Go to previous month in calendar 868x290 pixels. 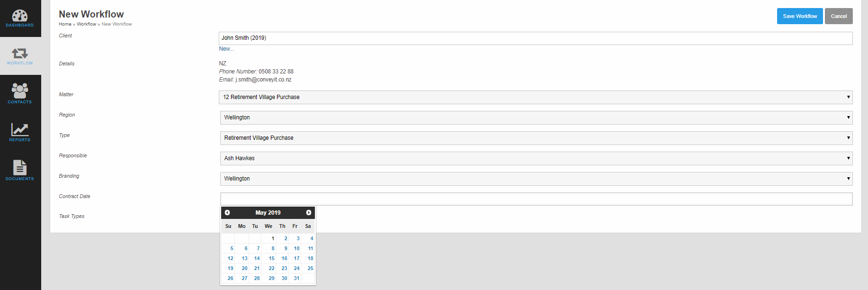coord(227,213)
